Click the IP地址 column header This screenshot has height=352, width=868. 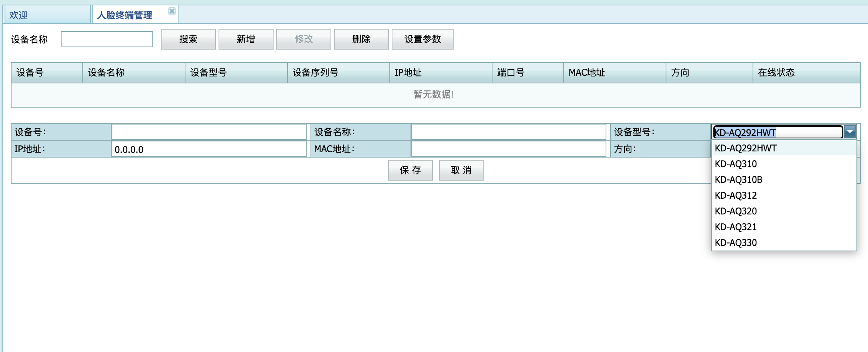click(441, 73)
